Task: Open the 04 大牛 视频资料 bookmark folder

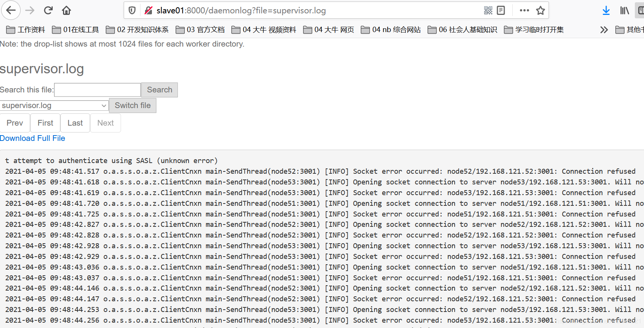Action: [x=263, y=30]
